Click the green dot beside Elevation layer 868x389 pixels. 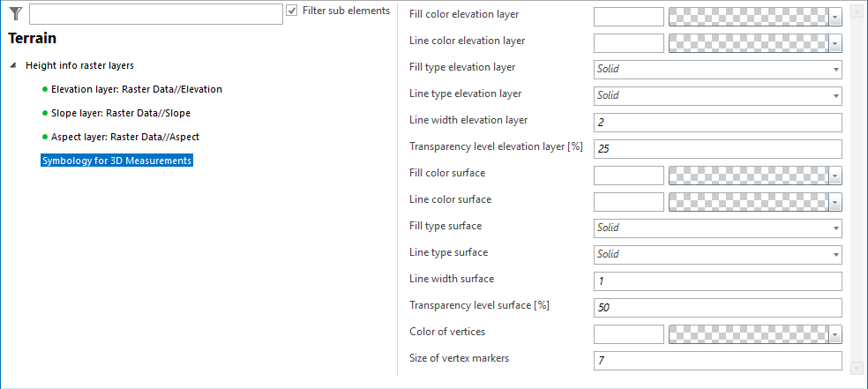[45, 90]
